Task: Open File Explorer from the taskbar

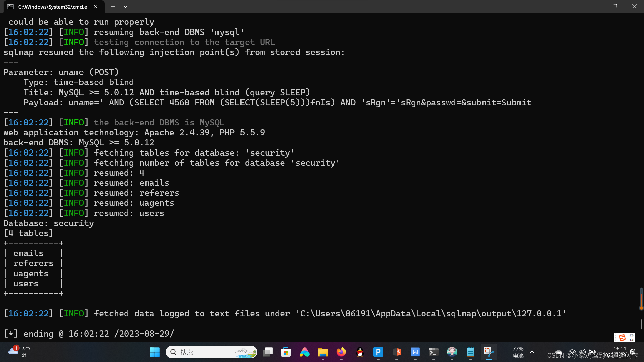Action: pos(323,352)
